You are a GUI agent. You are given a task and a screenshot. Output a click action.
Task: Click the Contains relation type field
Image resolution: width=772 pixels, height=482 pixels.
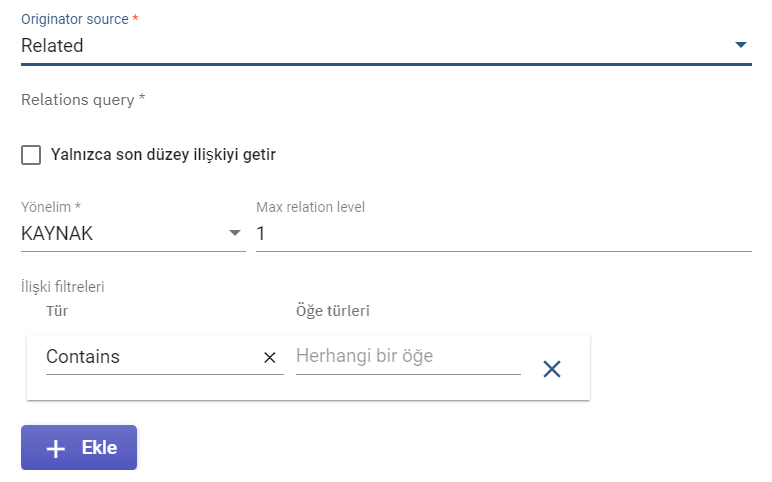(155, 357)
